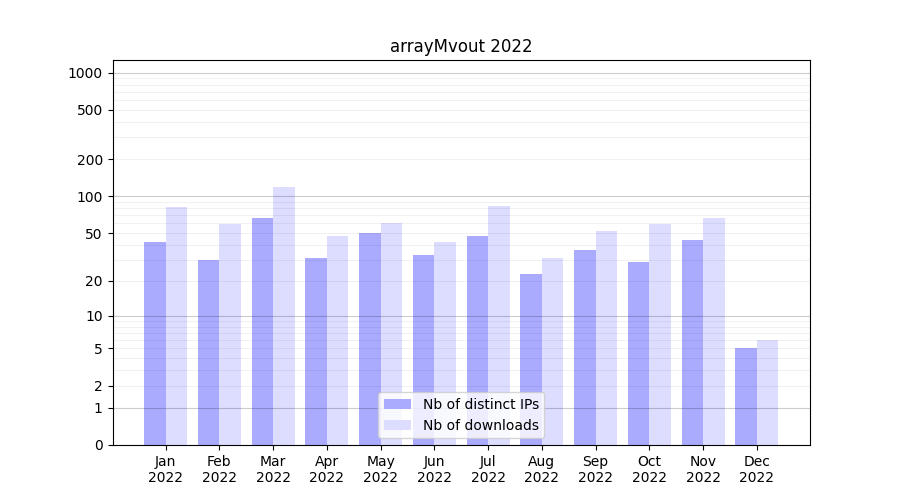
Task: Select the December 2022 downloads bar
Action: [x=767, y=392]
